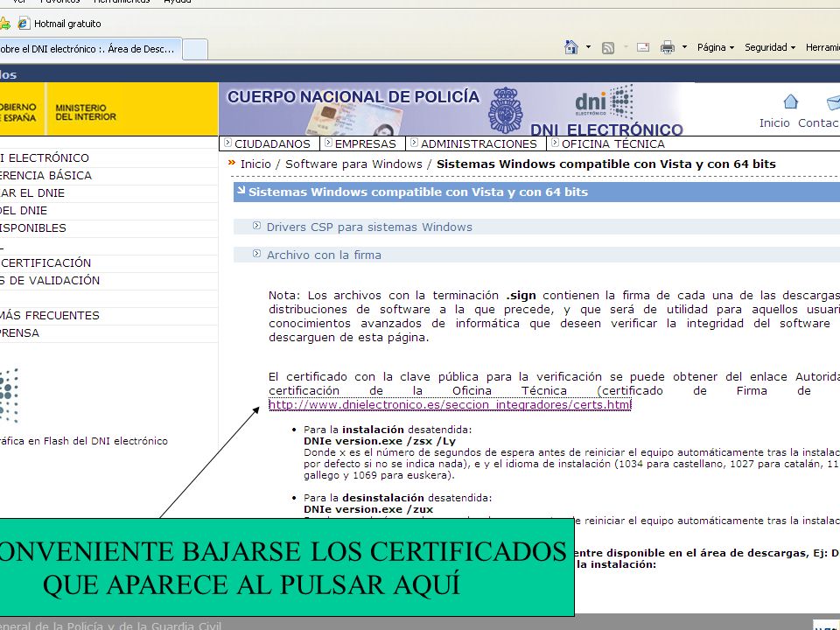The width and height of the screenshot is (840, 630).
Task: Open the Flash del DNI electrónico link
Action: click(84, 441)
